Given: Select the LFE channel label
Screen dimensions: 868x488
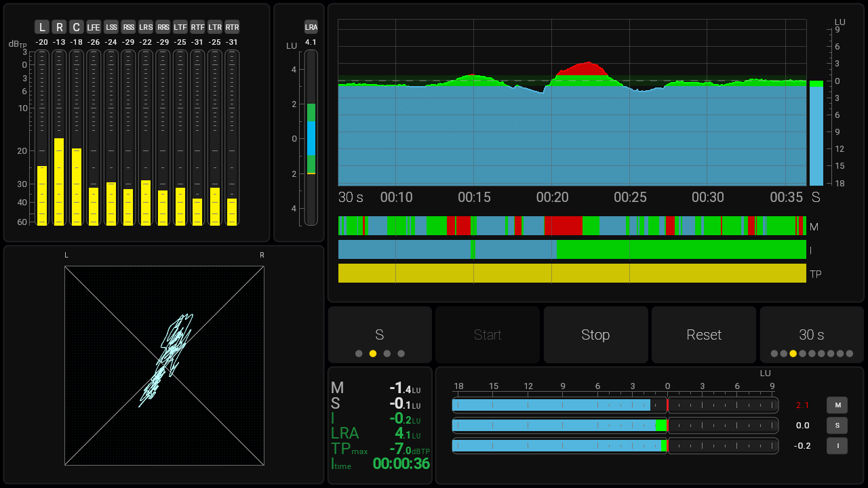Looking at the screenshot, I should (94, 27).
